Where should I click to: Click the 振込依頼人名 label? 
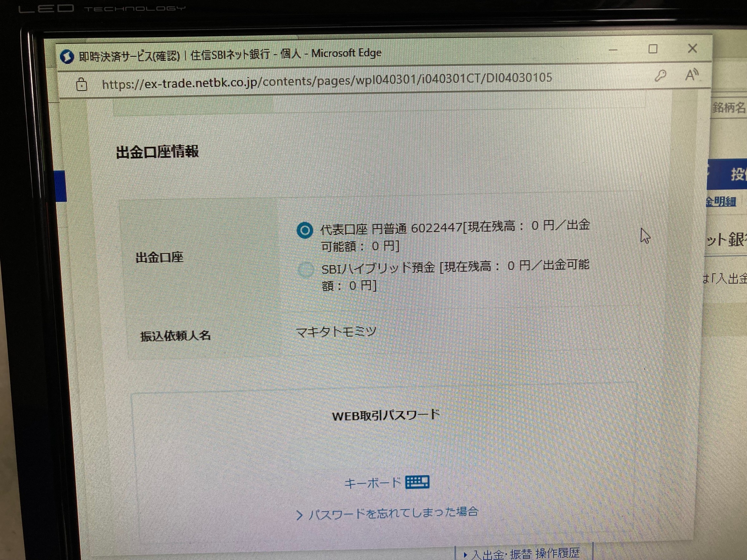(176, 336)
